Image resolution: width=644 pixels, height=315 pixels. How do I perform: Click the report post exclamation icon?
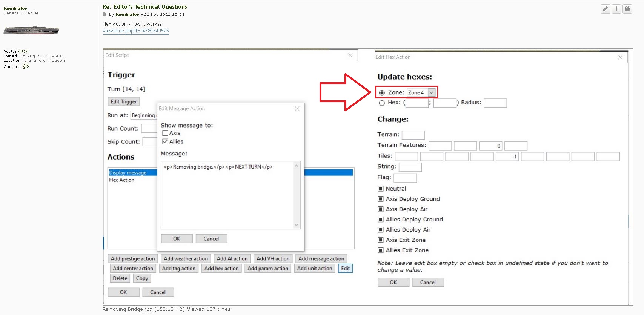click(616, 9)
